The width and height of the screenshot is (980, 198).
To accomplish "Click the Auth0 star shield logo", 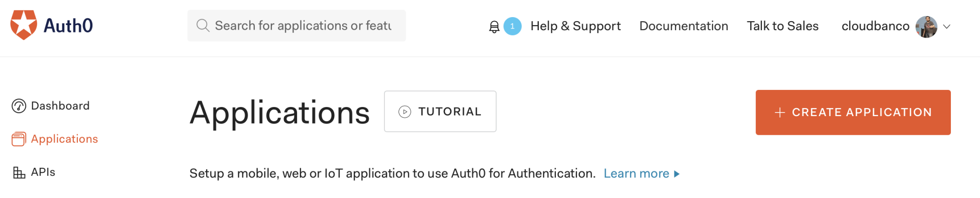I will 24,25.
